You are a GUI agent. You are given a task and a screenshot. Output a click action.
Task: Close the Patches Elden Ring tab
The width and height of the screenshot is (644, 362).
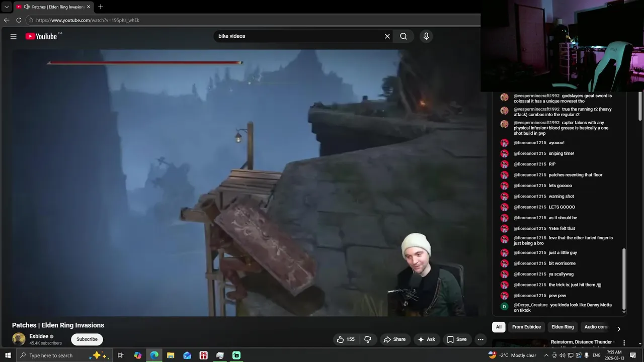[x=89, y=7]
